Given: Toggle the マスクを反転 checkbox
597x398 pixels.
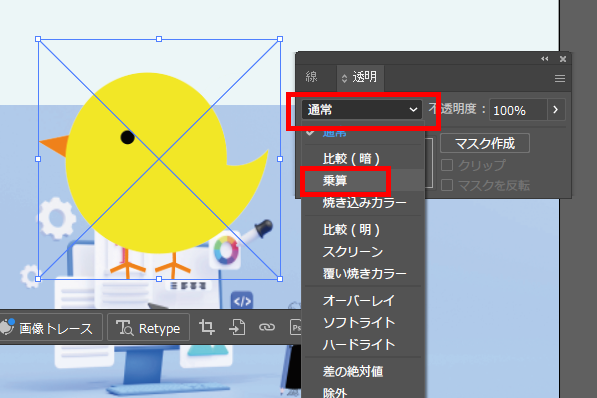Looking at the screenshot, I should 447,185.
